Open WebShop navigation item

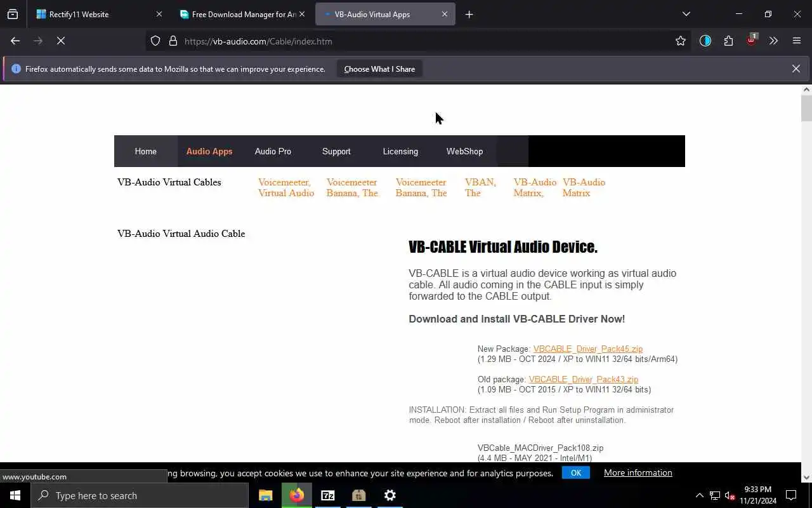tap(464, 151)
